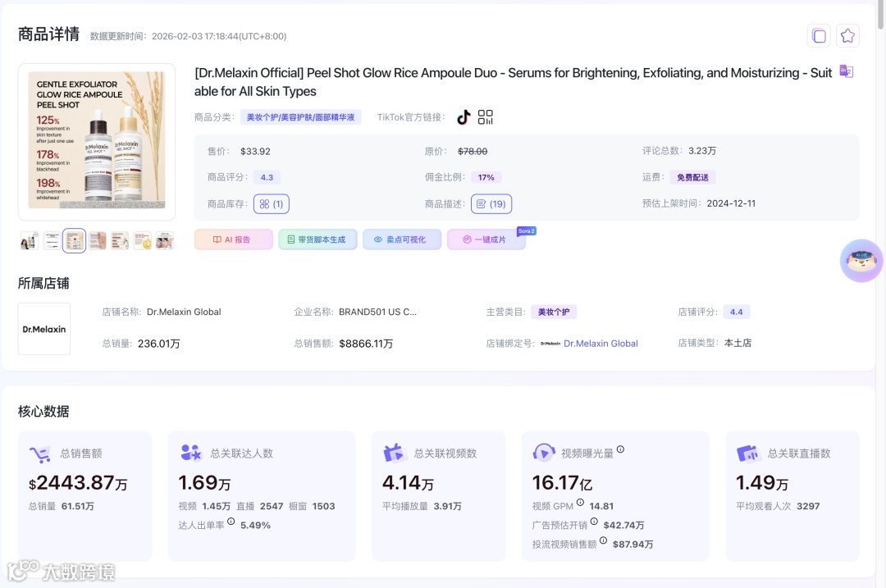Click the 4.3 product rating badge

tap(267, 177)
